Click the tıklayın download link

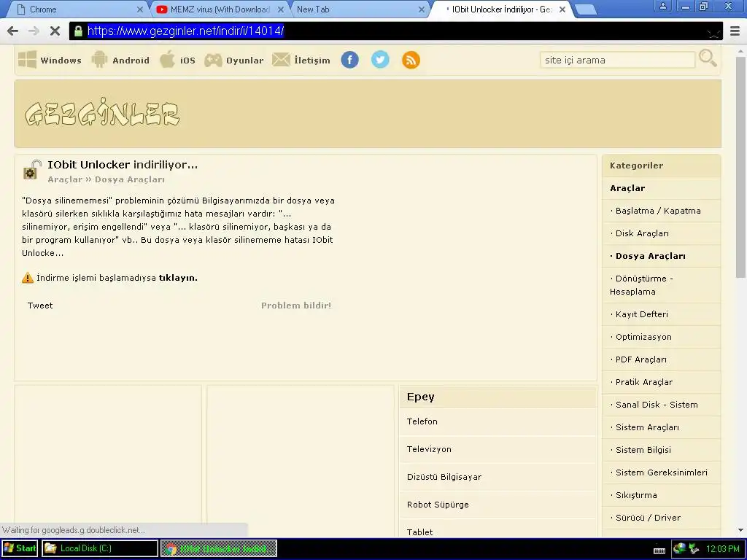[178, 278]
